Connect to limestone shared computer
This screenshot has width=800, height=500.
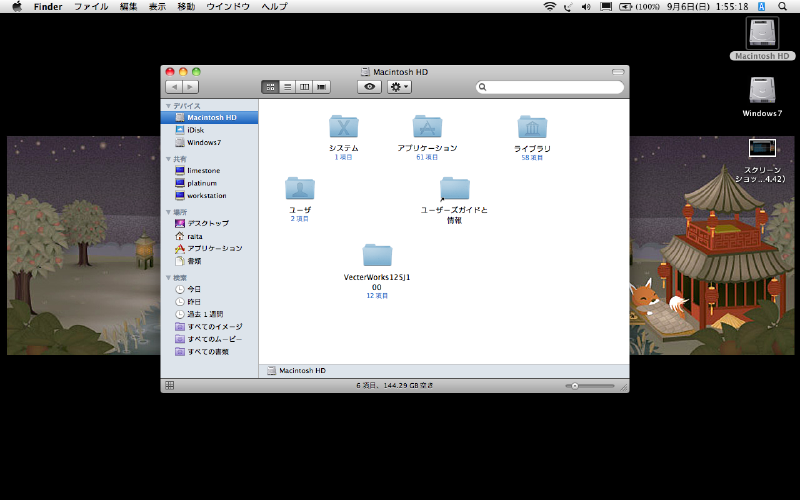coord(209,170)
